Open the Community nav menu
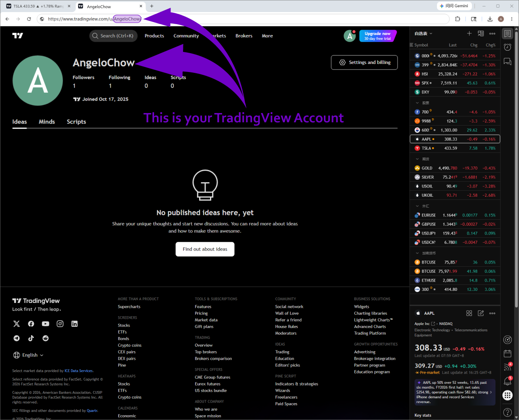519x420 pixels. (x=186, y=36)
